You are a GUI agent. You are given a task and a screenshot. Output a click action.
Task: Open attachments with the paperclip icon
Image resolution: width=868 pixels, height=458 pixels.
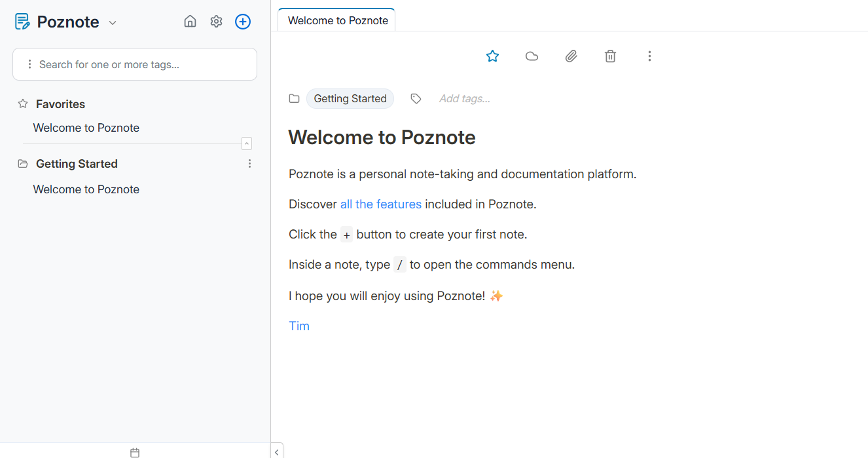(571, 56)
